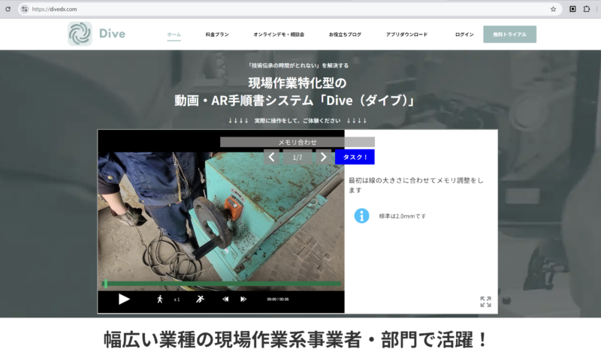This screenshot has width=601, height=364.
Task: Speed up playback with running person icon
Action: (x=200, y=299)
